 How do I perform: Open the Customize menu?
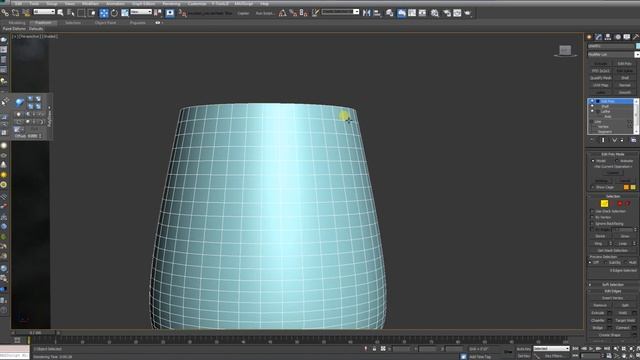point(197,4)
